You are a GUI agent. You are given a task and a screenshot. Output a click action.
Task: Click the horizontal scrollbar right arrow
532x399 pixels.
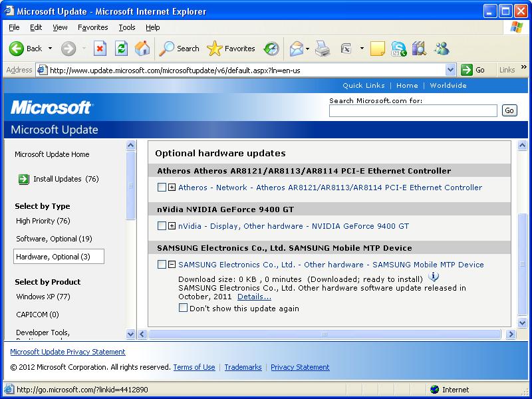point(511,334)
